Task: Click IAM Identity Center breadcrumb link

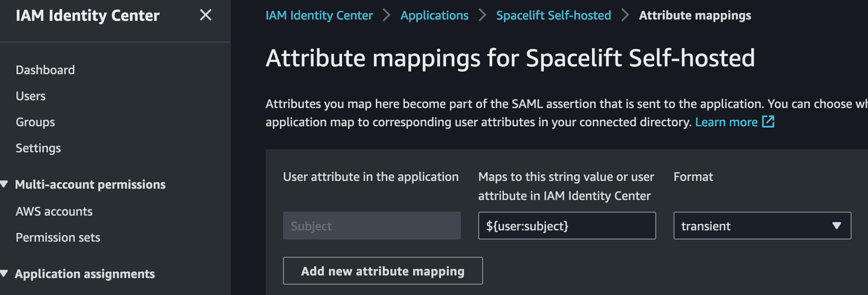Action: click(319, 15)
